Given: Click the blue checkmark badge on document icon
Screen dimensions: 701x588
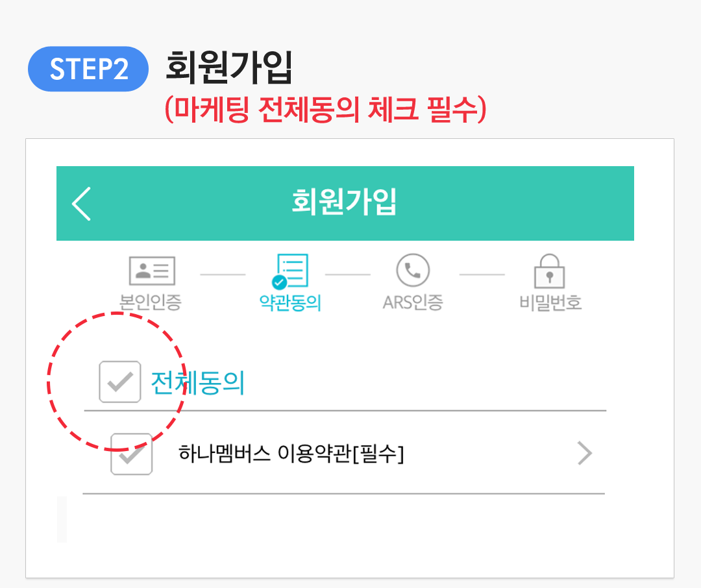Looking at the screenshot, I should click(279, 282).
